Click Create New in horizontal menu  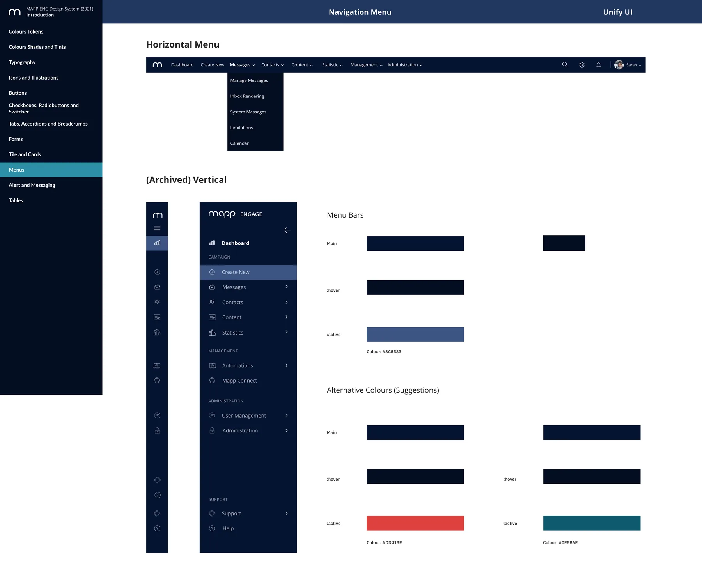pyautogui.click(x=213, y=65)
